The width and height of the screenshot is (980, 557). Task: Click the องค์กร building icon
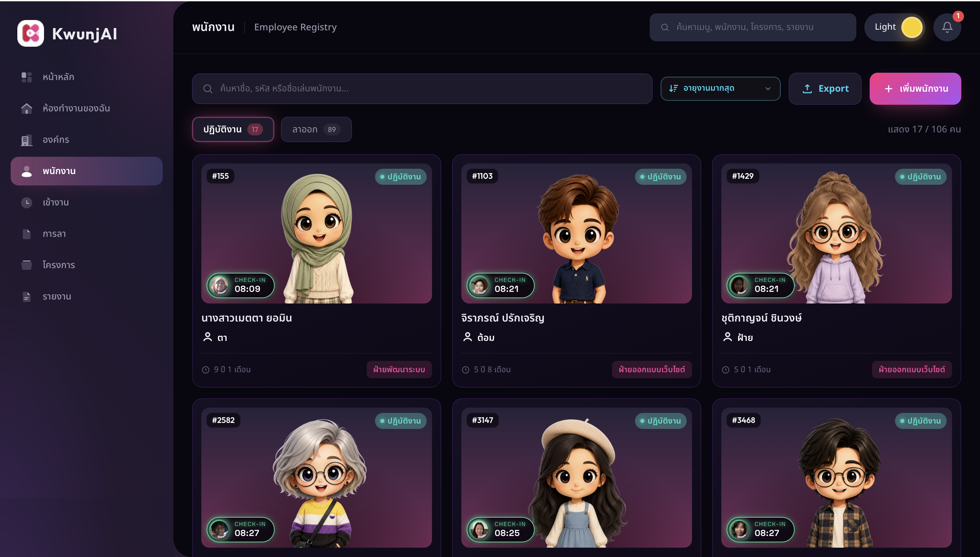(26, 140)
